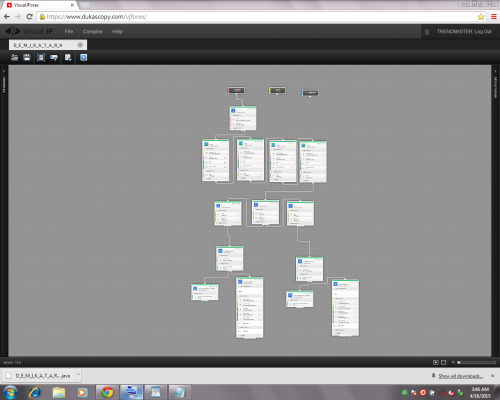Open the File menu
Viewport: 500px width, 400px height.
tap(69, 31)
